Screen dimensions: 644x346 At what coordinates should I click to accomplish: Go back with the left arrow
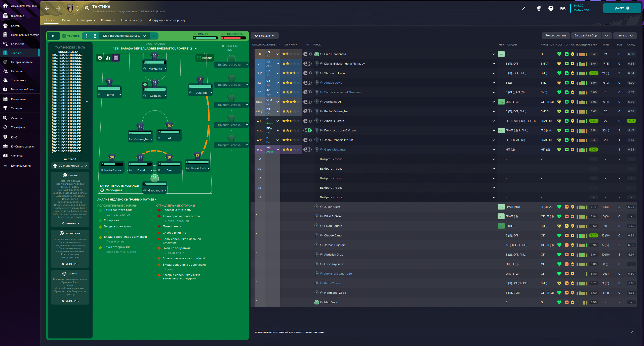click(47, 8)
